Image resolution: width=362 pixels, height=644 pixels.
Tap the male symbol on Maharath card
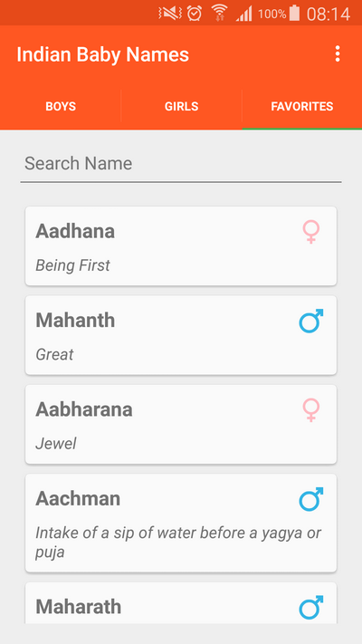(x=311, y=607)
